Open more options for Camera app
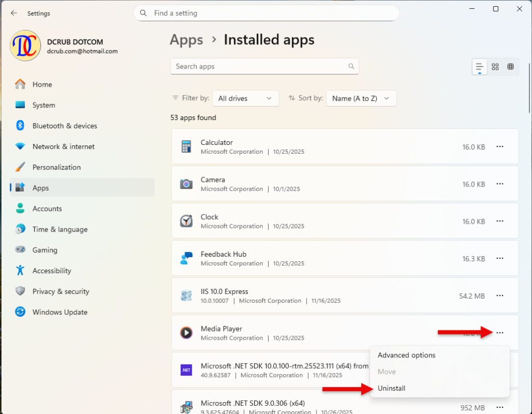532x414 pixels. click(x=500, y=184)
